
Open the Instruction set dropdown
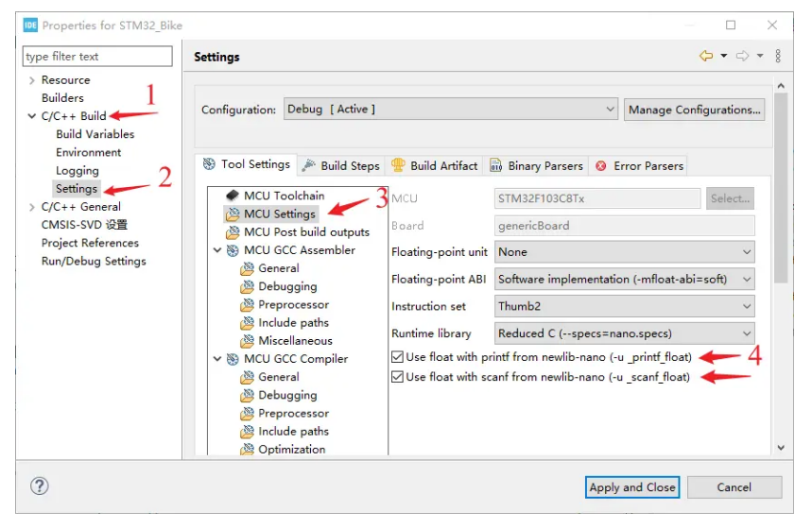click(x=624, y=306)
